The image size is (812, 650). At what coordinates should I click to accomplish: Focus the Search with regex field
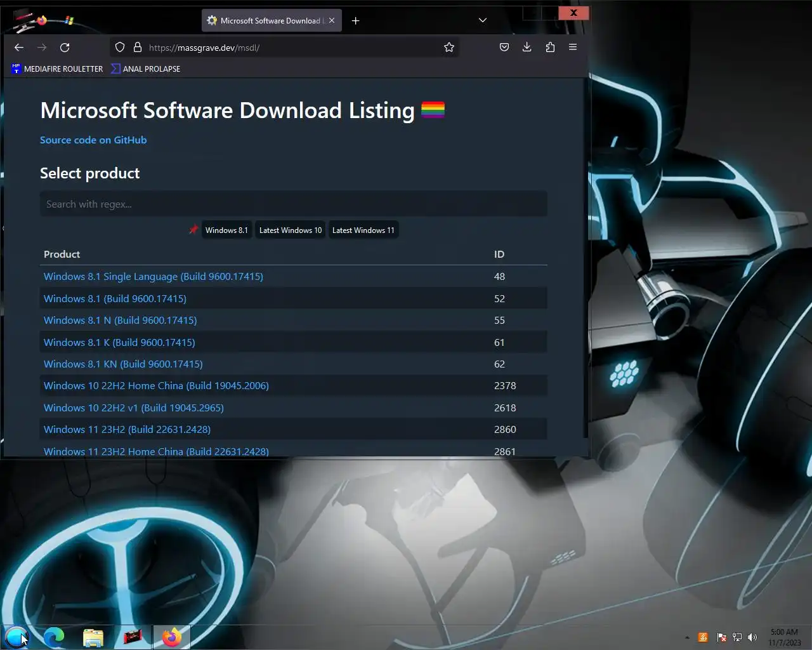(293, 204)
